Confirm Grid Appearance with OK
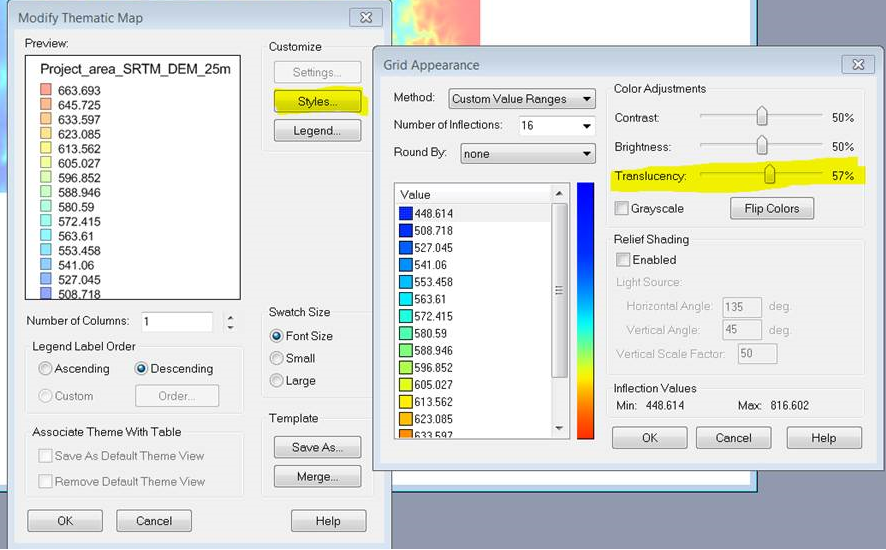Image resolution: width=886 pixels, height=550 pixels. pos(650,438)
